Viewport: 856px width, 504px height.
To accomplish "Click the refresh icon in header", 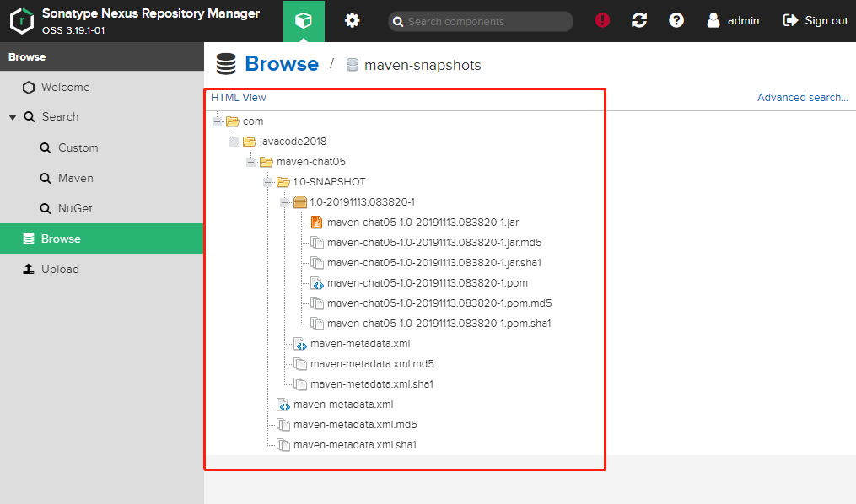I will click(x=639, y=21).
